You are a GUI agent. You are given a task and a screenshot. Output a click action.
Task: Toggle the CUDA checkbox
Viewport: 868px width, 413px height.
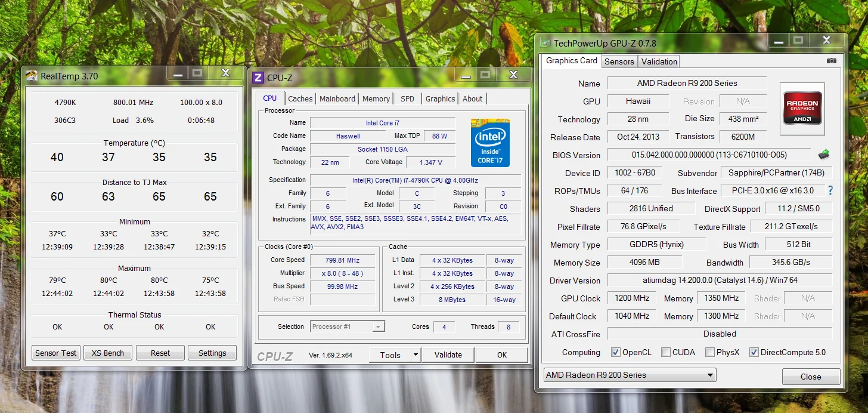[x=666, y=352]
